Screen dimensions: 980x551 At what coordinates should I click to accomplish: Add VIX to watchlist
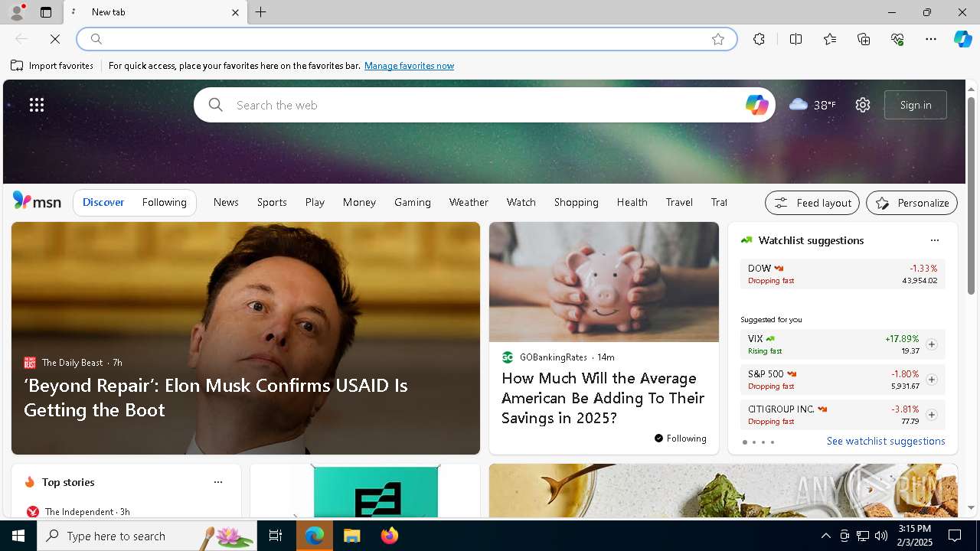pyautogui.click(x=931, y=344)
